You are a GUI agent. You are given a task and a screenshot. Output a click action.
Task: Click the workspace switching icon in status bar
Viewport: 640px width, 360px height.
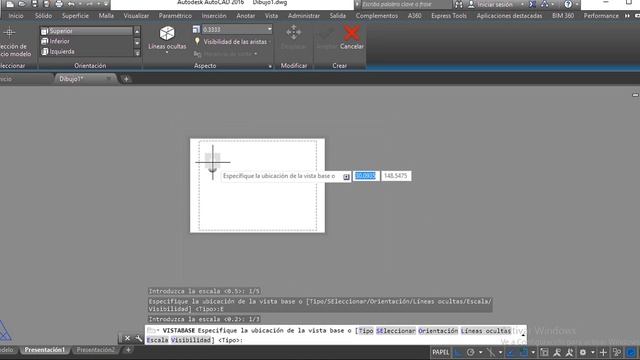[x=617, y=352]
